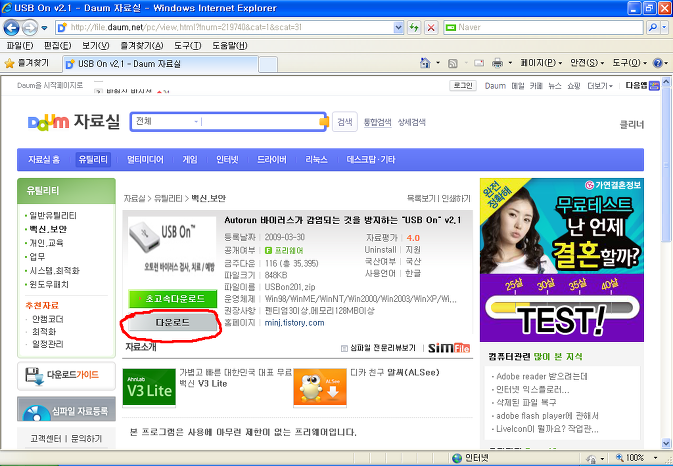This screenshot has height=466, width=673.
Task: Select the 게임 navigation tab
Action: pos(190,160)
